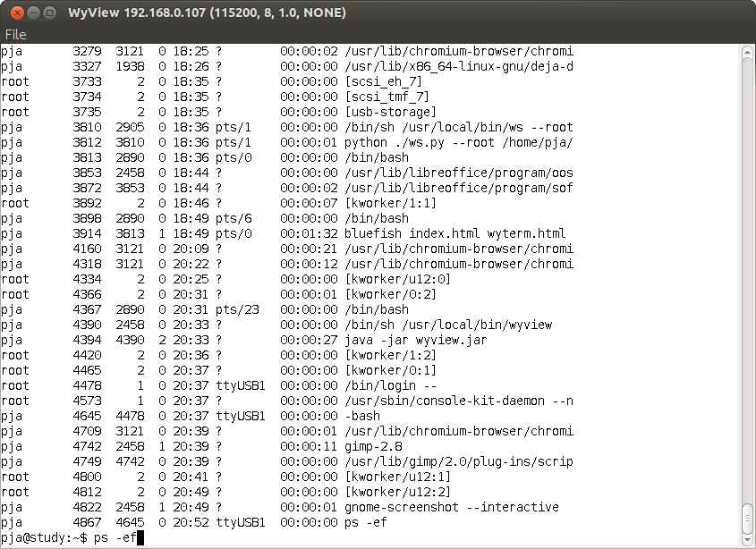Image resolution: width=756 pixels, height=549 pixels.
Task: Click the scrollbar up arrow
Action: (x=748, y=51)
